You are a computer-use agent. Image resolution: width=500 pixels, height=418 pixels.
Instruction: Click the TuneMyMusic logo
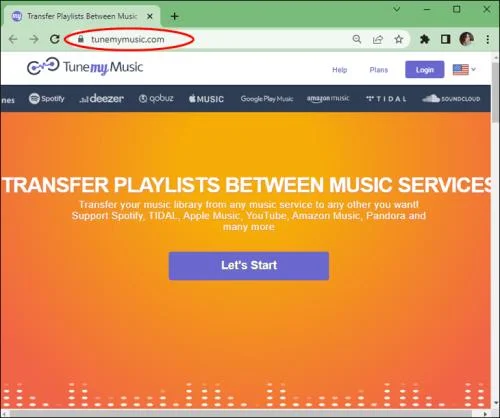click(x=85, y=67)
